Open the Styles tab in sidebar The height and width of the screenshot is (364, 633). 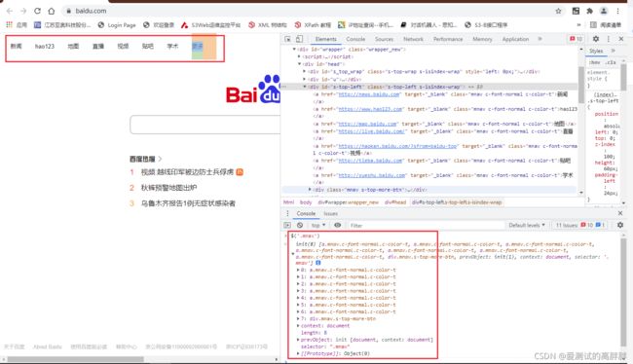596,51
